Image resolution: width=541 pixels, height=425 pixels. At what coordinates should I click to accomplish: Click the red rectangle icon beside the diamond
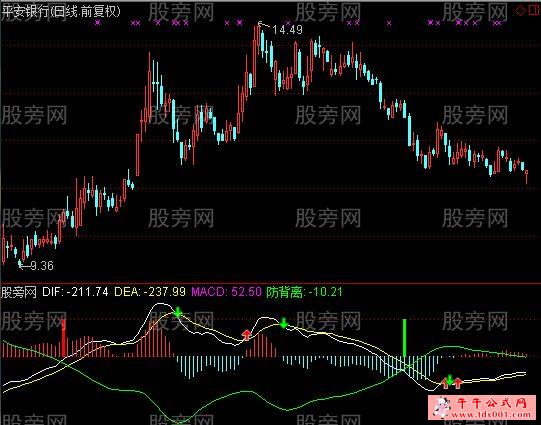pos(534,10)
